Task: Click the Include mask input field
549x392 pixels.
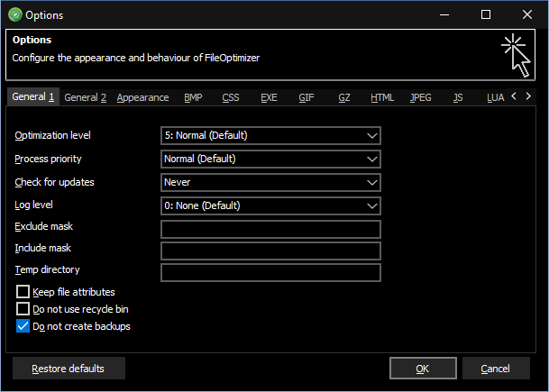Action: pyautogui.click(x=270, y=251)
